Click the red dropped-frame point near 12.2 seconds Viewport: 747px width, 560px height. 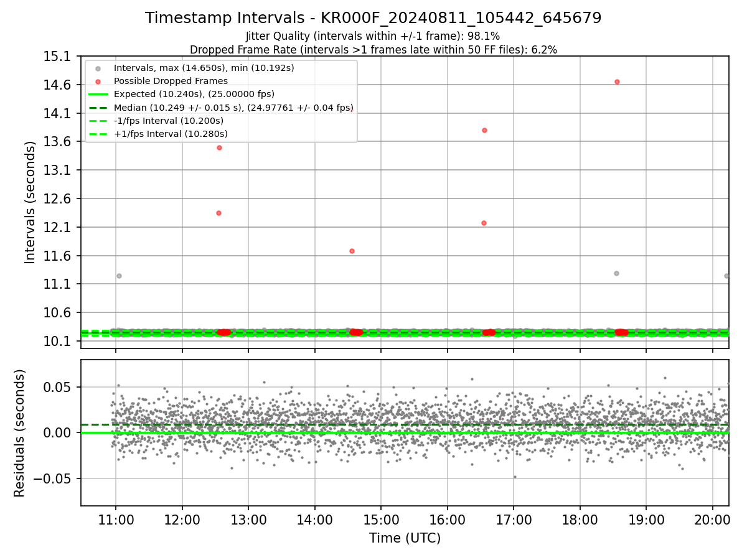point(484,223)
